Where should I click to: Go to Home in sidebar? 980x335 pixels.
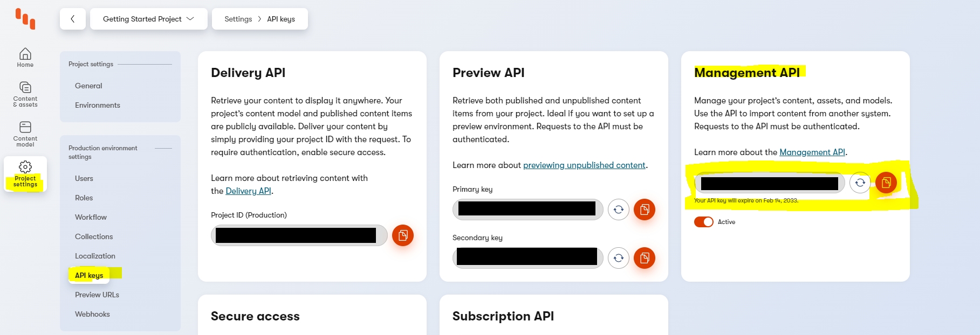(x=25, y=58)
